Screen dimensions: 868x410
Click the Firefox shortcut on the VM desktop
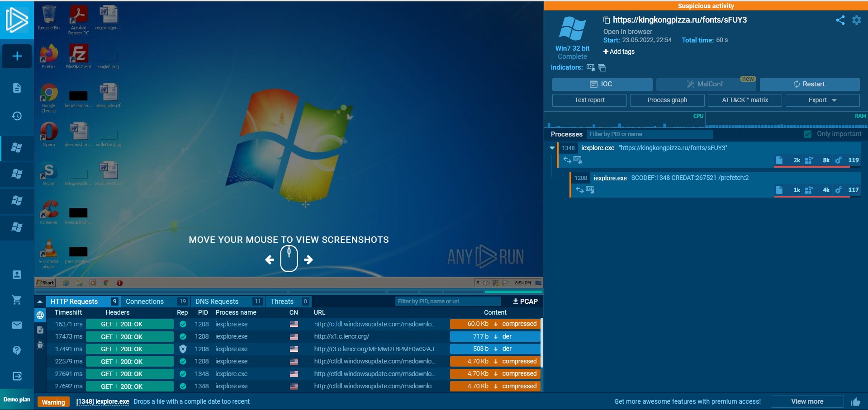[49, 57]
